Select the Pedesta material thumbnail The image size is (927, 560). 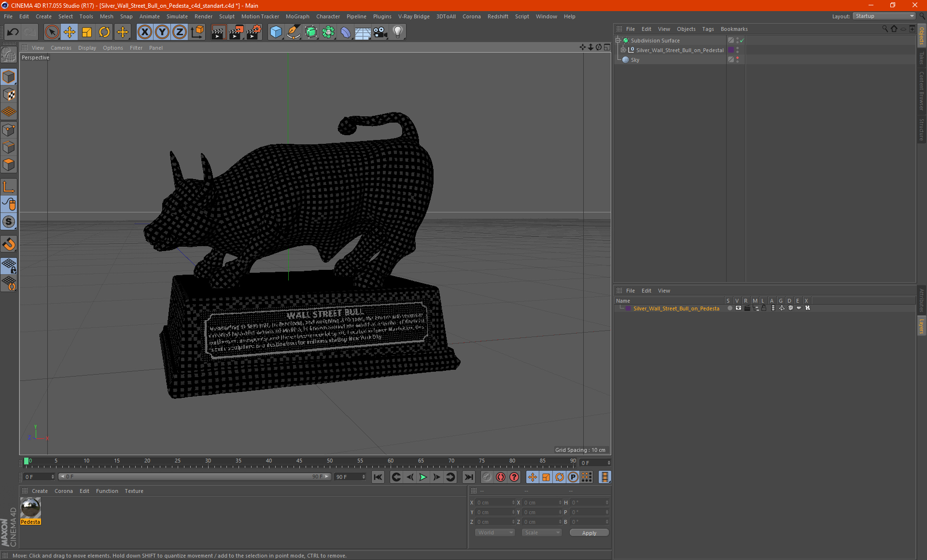(x=30, y=508)
